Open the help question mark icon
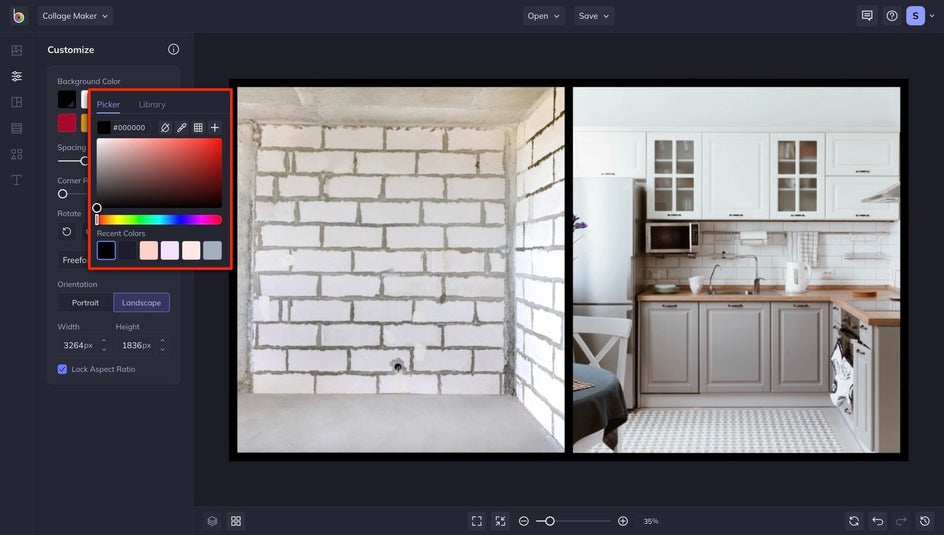Screen dimensions: 944x535 click(892, 16)
